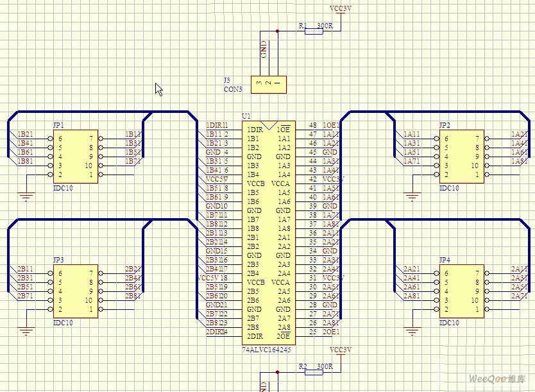
Task: Click the ground symbol below JP1
Action: (x=26, y=196)
